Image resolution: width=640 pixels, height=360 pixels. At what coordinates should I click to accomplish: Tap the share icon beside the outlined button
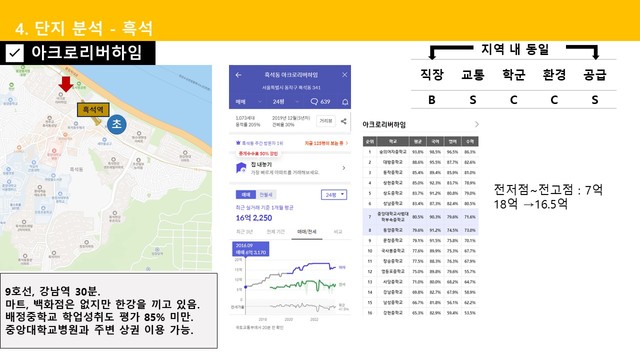click(x=344, y=121)
